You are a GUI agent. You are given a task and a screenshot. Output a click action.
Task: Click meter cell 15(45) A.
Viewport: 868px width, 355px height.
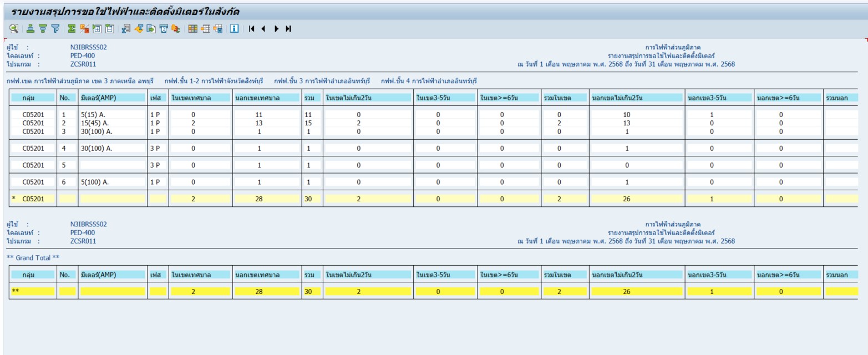click(112, 123)
